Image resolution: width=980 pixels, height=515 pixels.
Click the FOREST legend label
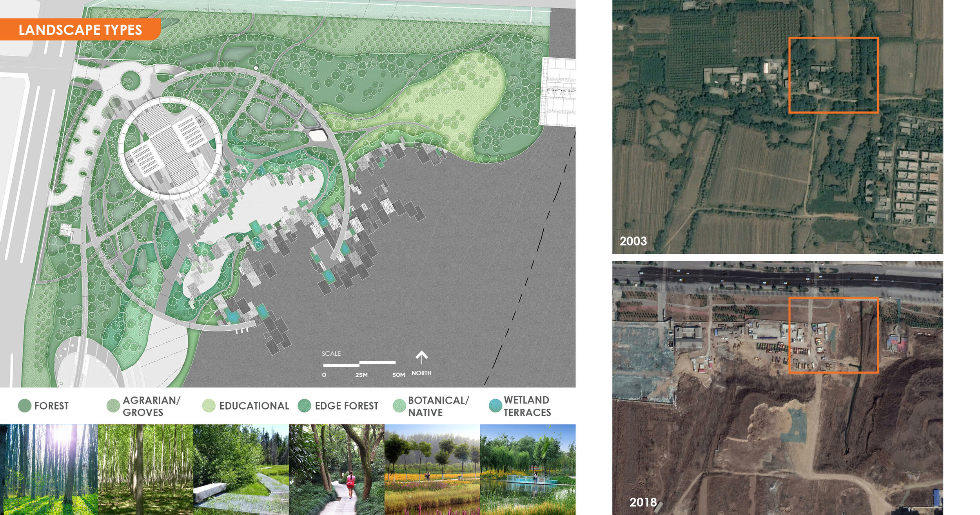click(x=51, y=406)
